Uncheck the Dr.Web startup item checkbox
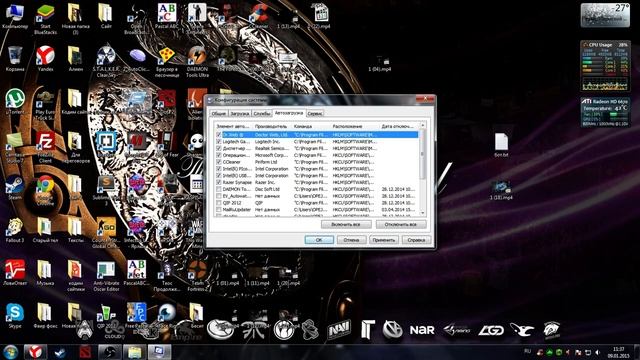 click(219, 135)
